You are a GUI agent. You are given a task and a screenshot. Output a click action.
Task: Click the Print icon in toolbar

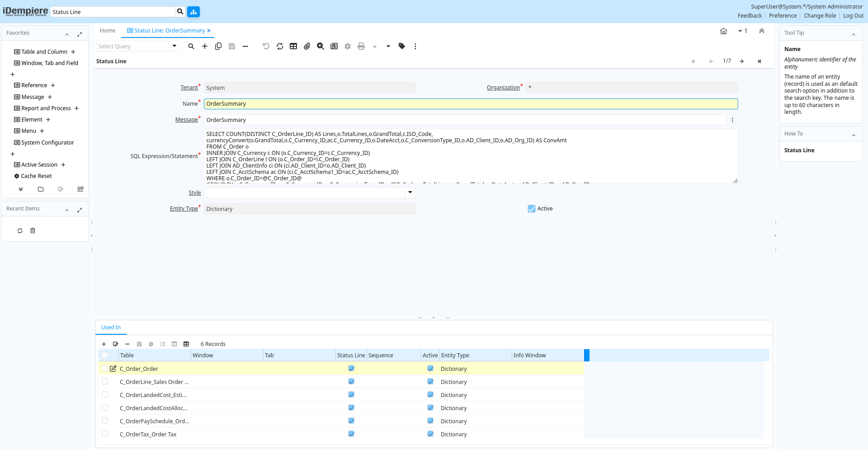coord(361,46)
